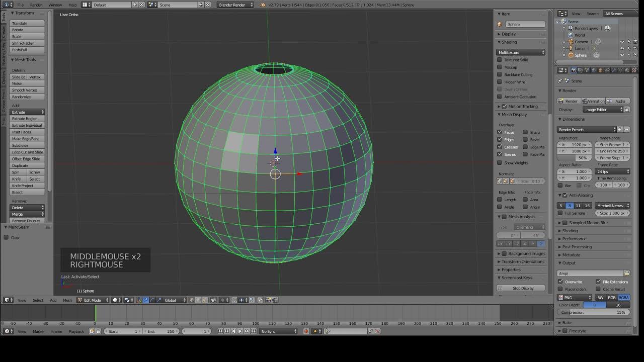Open the Modifiers wrench tab icon
This screenshot has height=362, width=644.
pyautogui.click(x=614, y=70)
